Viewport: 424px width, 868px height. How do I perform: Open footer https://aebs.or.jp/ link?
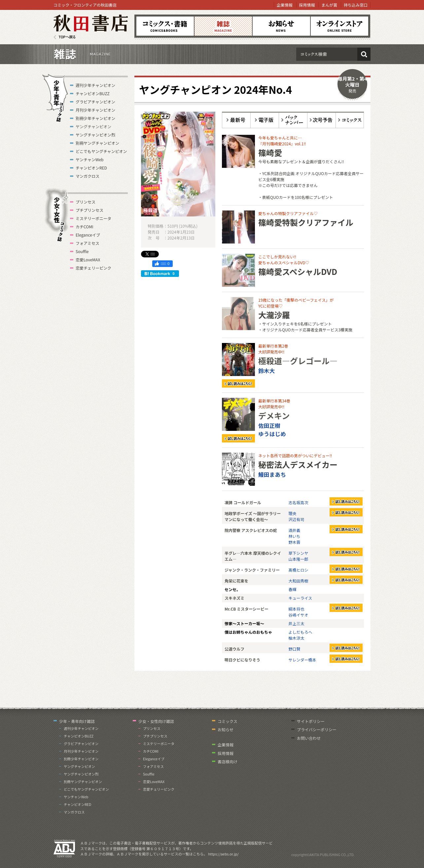click(223, 854)
